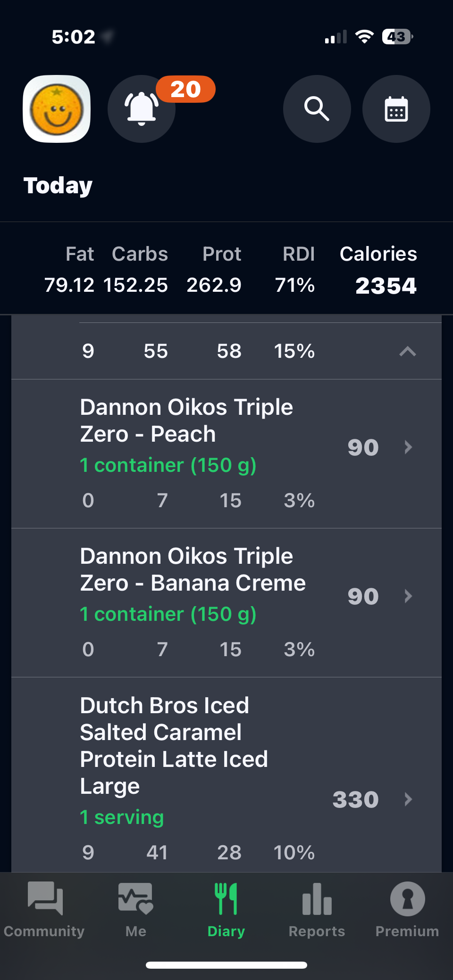Tap the orange smiley profile avatar
The width and height of the screenshot is (453, 980).
click(57, 109)
